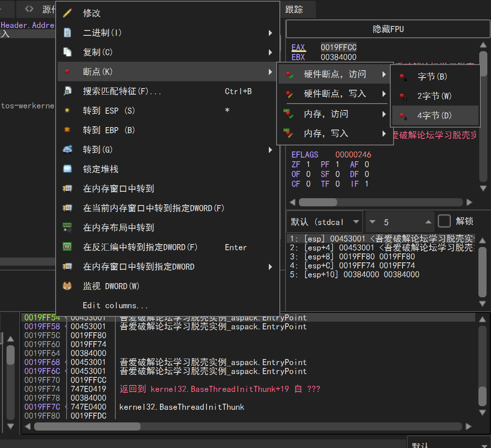This screenshot has height=448, width=491.
Task: Click the icon beside 在内存布局中转到
Action: [x=67, y=227]
